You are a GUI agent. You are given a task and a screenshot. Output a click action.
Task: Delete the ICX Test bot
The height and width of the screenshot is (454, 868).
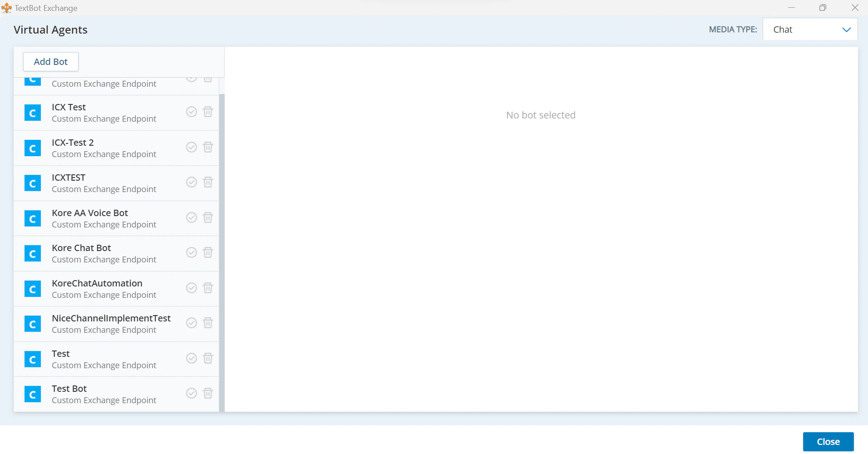[x=208, y=112]
